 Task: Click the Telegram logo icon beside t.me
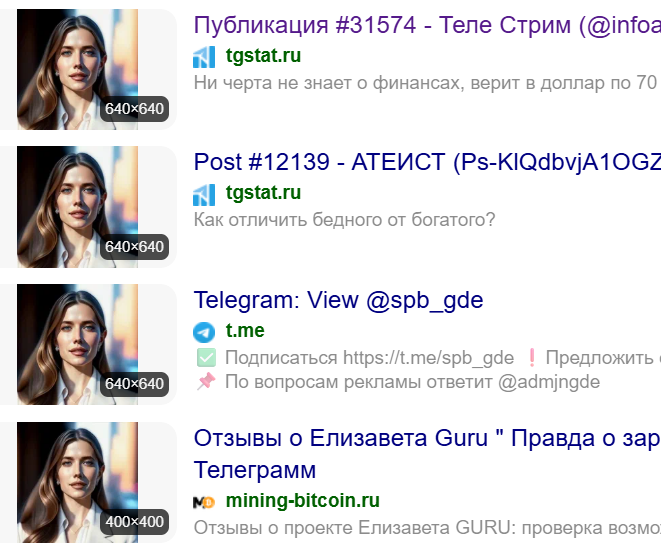click(204, 332)
